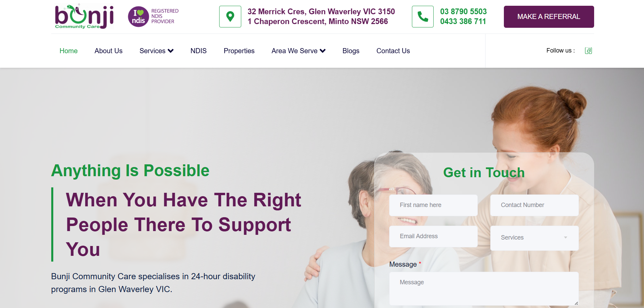Click the Services menu chevron arrow
This screenshot has height=308, width=644.
coord(171,51)
